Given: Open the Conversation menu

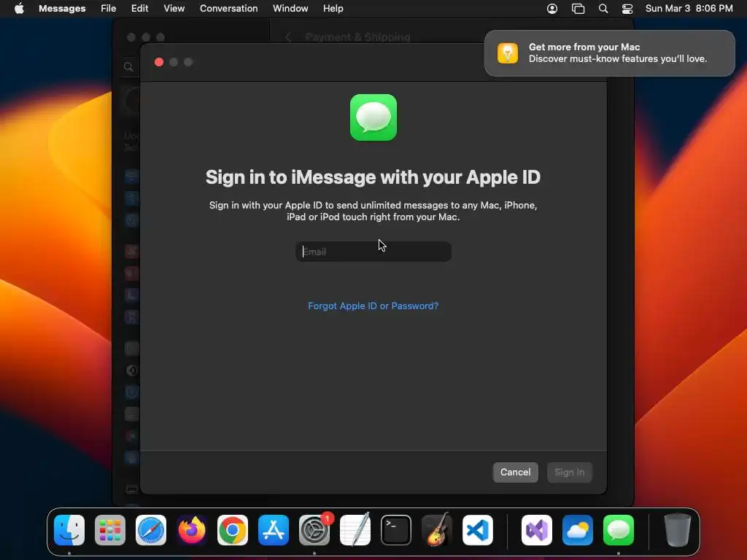Looking at the screenshot, I should pyautogui.click(x=228, y=9).
